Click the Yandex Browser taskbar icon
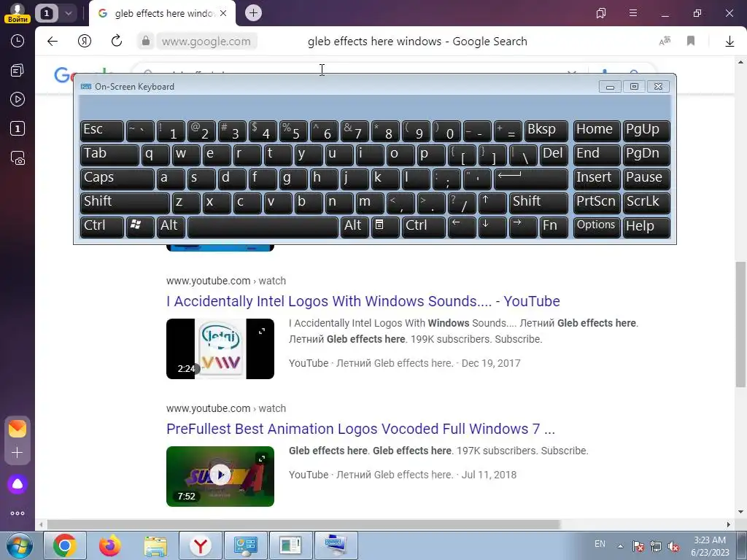Viewport: 747px width, 560px height. pos(200,545)
